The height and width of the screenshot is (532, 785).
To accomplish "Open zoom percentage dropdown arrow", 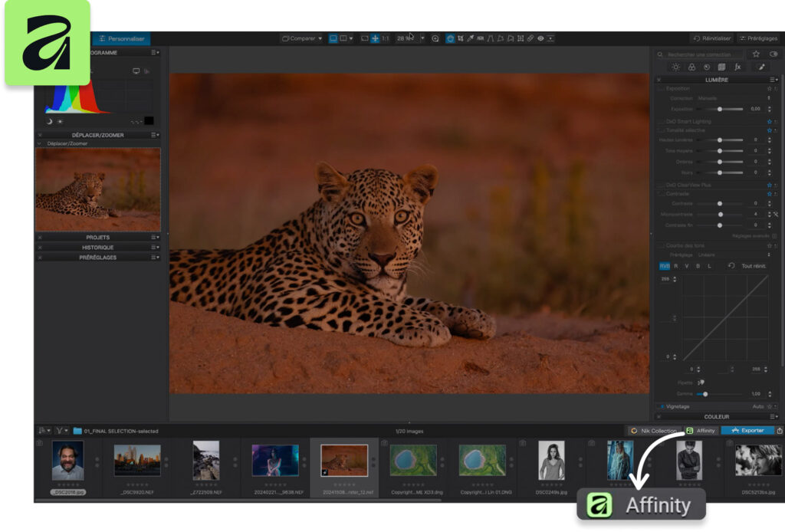I will click(x=422, y=38).
